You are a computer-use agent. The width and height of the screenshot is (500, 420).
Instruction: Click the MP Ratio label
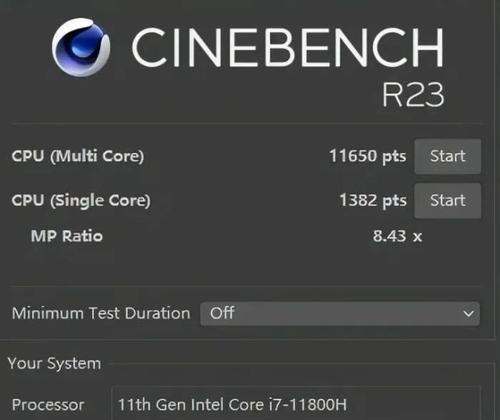pos(67,236)
